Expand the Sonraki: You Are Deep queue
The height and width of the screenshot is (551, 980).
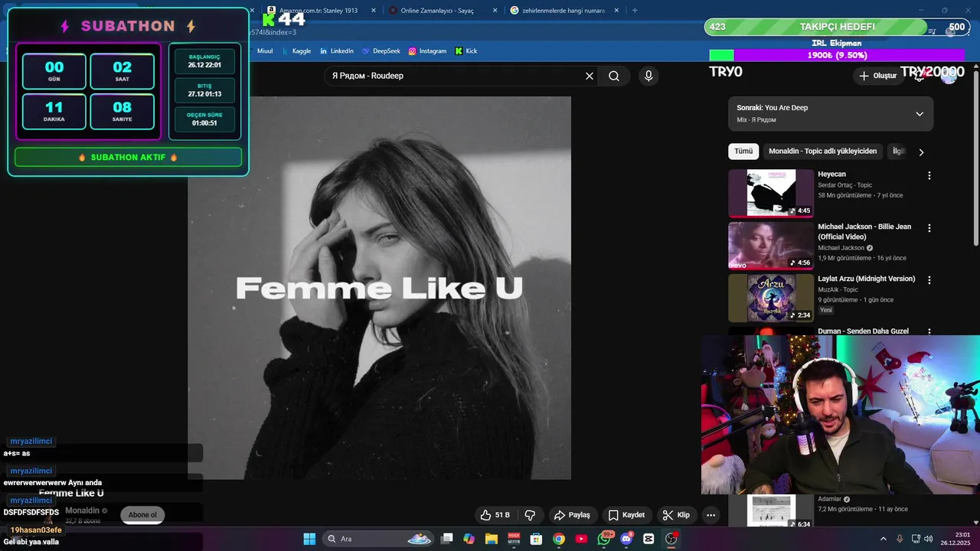(920, 114)
